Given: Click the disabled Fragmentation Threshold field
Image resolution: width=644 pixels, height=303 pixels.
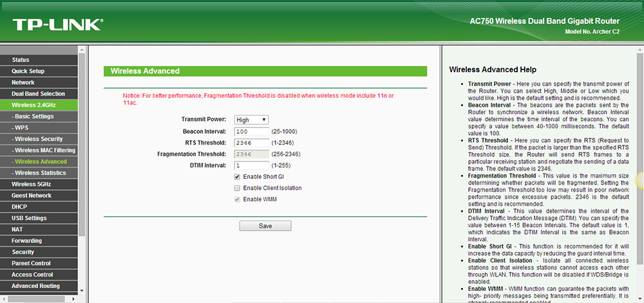Looking at the screenshot, I should pyautogui.click(x=251, y=154).
